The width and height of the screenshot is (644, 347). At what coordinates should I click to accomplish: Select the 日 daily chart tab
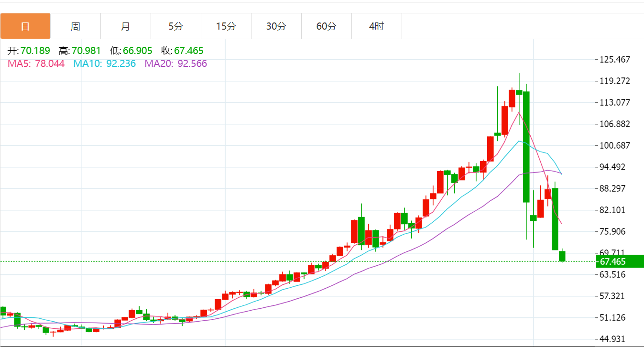25,26
